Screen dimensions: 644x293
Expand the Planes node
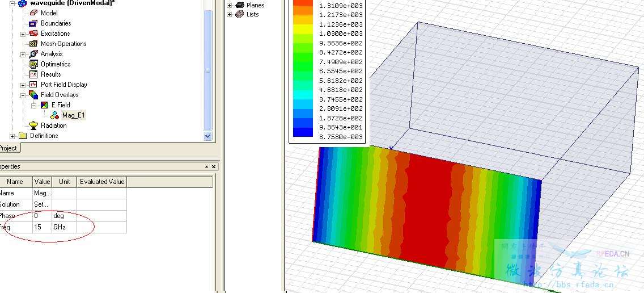[x=229, y=6]
